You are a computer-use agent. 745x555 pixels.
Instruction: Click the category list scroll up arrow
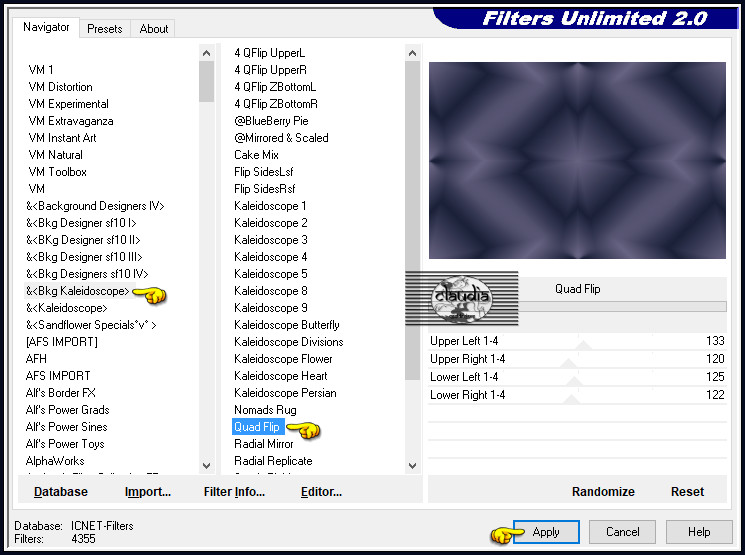coord(206,53)
